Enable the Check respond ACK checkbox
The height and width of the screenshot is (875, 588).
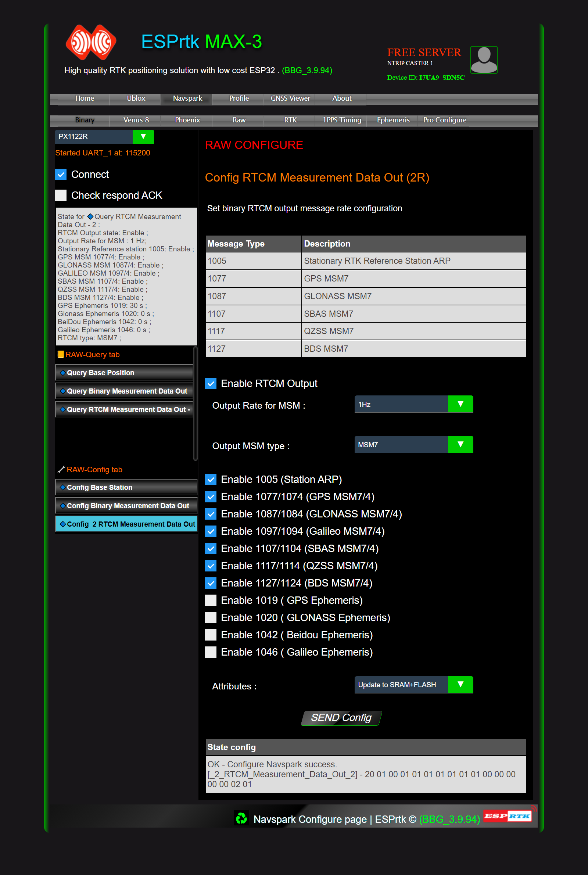61,195
